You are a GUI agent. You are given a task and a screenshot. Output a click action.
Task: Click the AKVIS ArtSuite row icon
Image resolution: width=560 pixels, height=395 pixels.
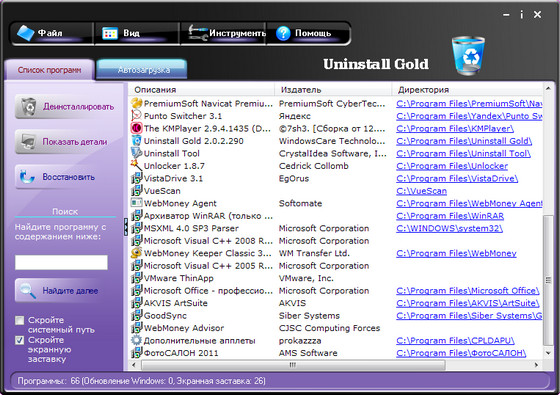click(136, 303)
